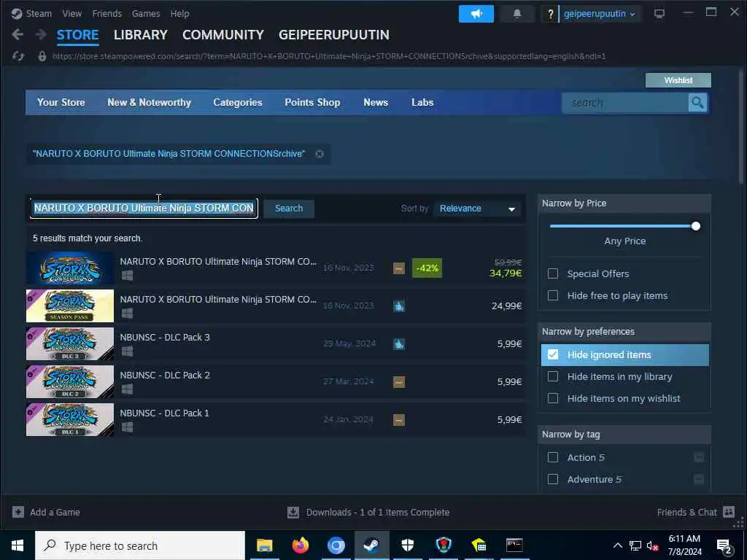Open the Sort by Relevance dropdown

click(x=477, y=209)
